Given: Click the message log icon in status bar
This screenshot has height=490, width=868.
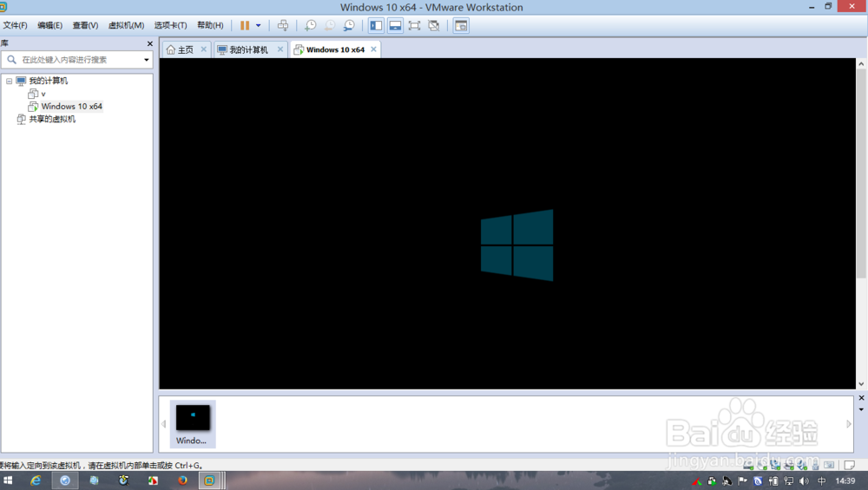Looking at the screenshot, I should click(x=849, y=465).
